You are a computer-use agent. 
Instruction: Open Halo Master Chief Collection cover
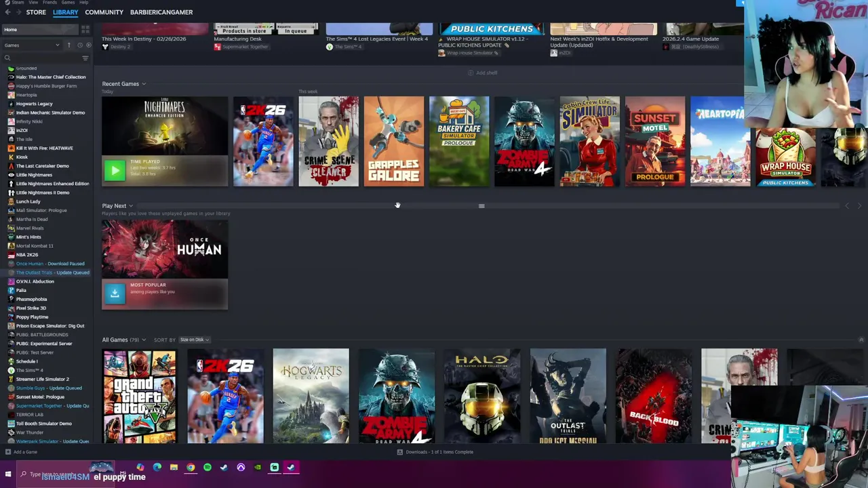click(x=482, y=396)
